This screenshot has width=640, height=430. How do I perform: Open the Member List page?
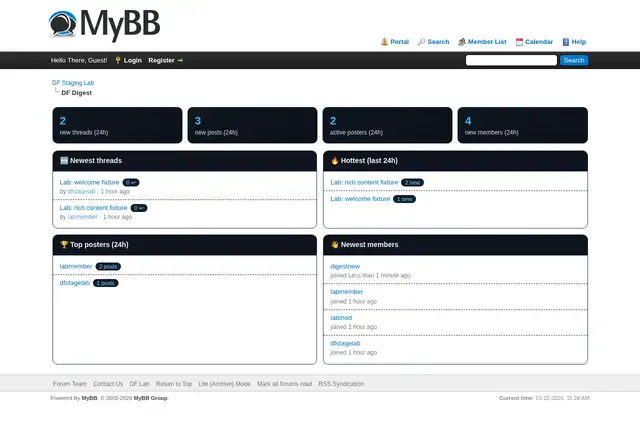click(x=487, y=42)
